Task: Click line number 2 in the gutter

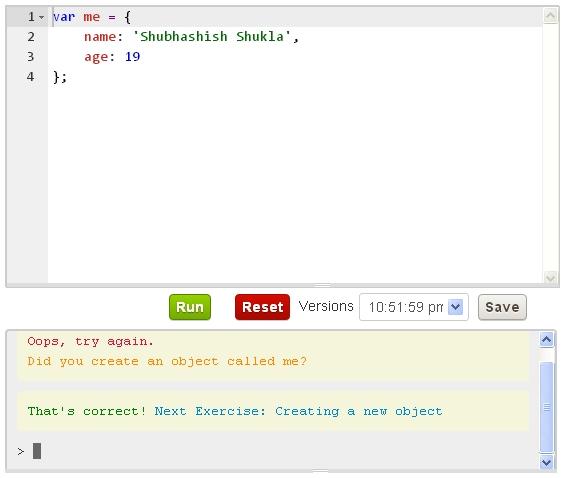Action: 31,37
